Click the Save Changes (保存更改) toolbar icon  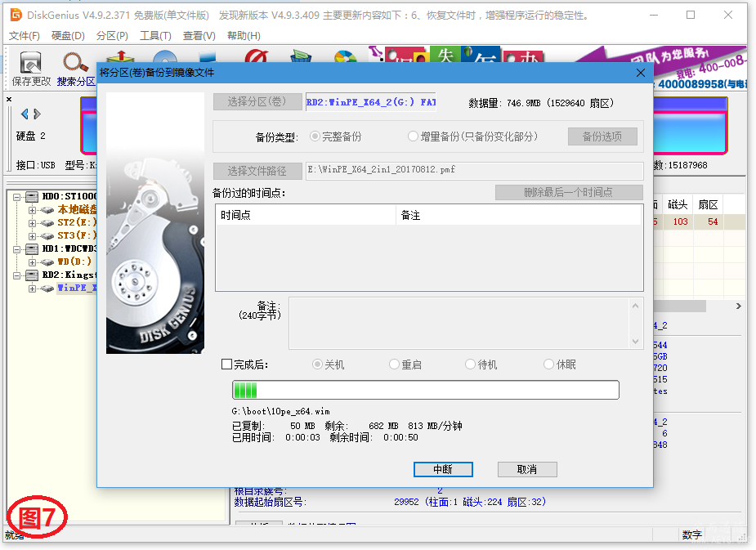30,63
